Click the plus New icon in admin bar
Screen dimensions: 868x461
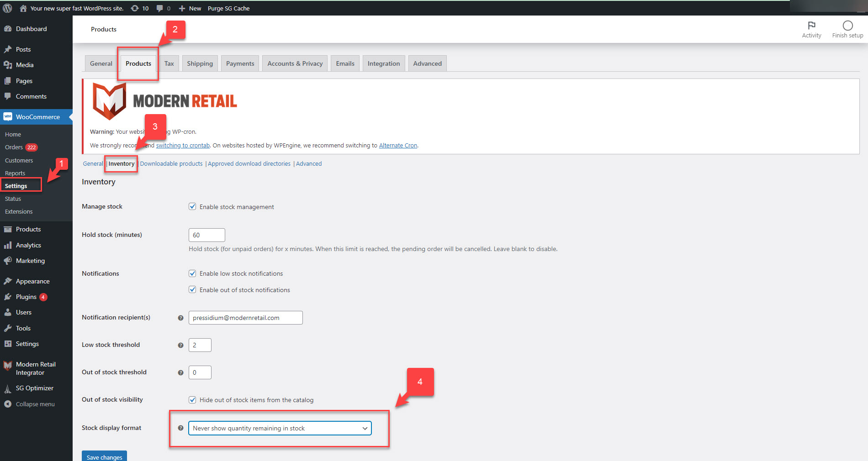pyautogui.click(x=182, y=8)
